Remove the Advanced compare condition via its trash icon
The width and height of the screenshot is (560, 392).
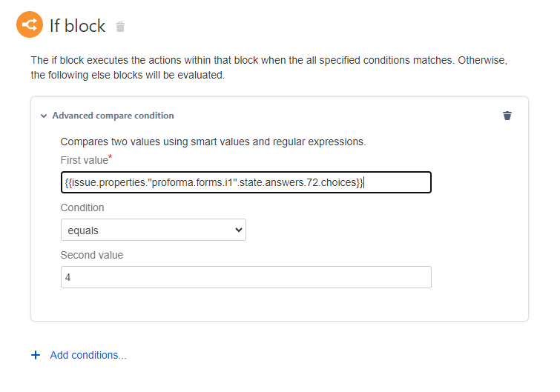(x=507, y=116)
